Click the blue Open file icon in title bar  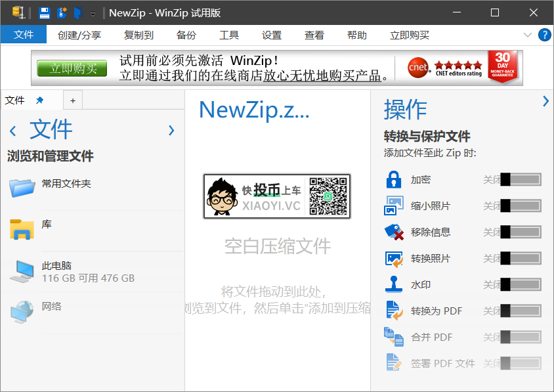78,12
